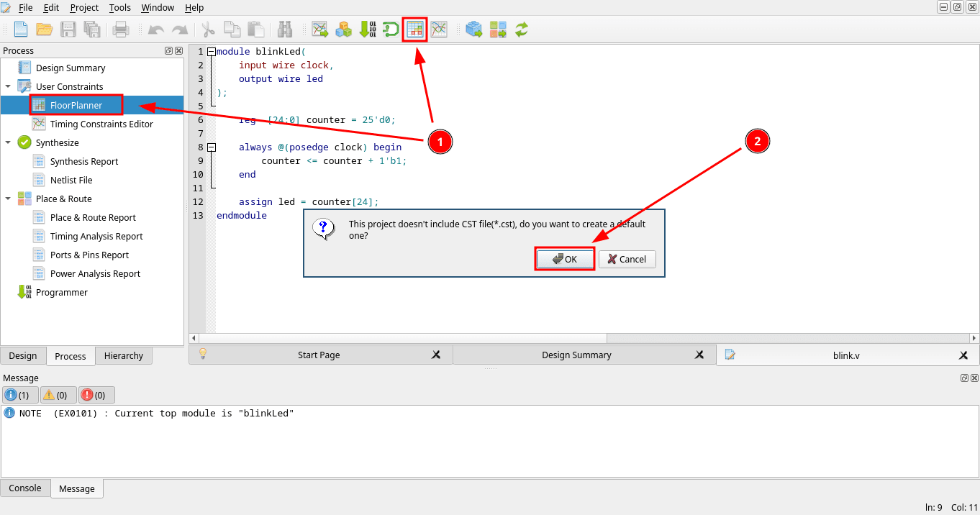980x515 pixels.
Task: Save the current file with the floppy icon
Action: point(68,29)
